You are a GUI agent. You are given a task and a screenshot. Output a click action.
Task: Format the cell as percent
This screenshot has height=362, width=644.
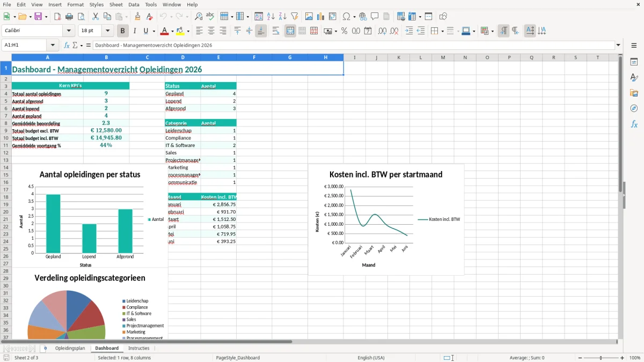pyautogui.click(x=345, y=31)
